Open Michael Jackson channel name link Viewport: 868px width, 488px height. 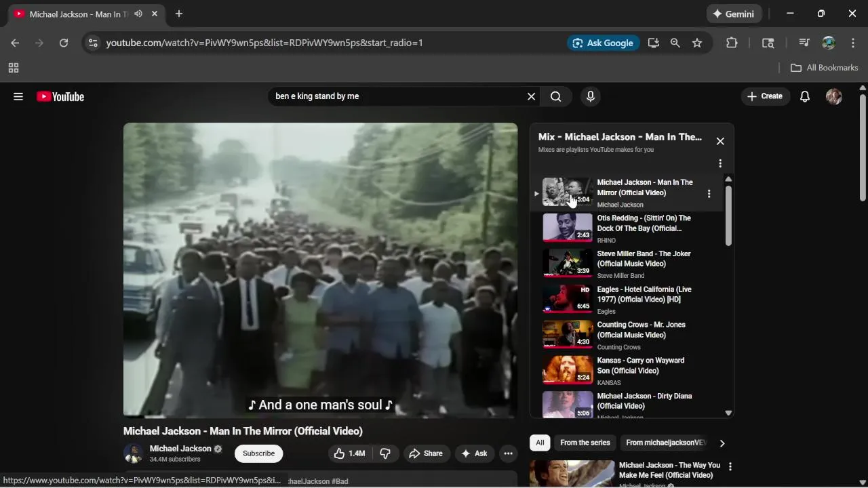coord(180,449)
